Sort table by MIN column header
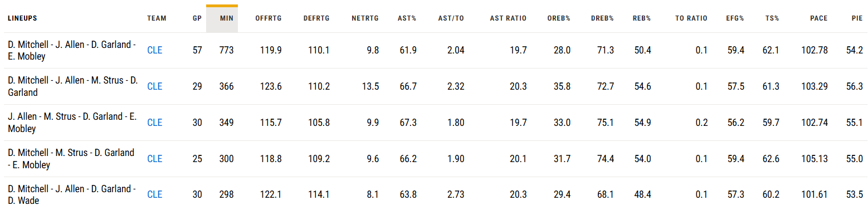The width and height of the screenshot is (868, 210). 227,18
